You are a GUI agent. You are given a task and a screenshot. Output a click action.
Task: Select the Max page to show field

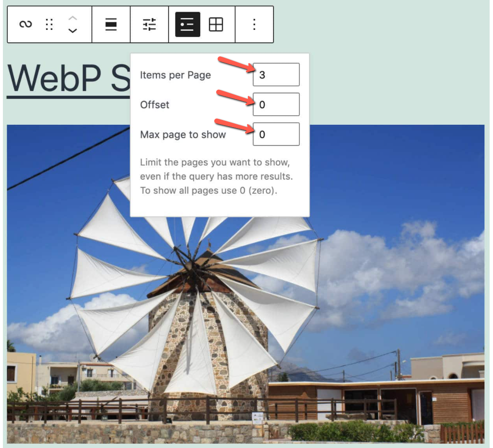click(x=276, y=134)
